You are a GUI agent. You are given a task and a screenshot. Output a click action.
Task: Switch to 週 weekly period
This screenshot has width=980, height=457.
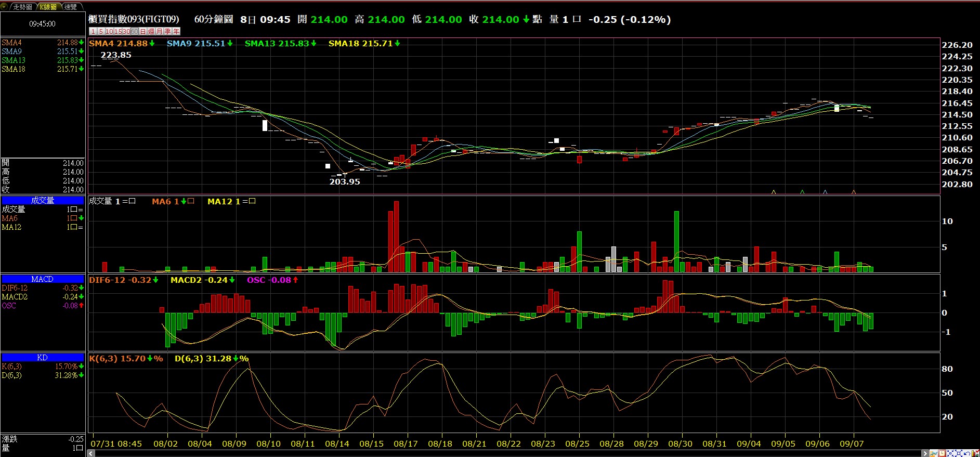pos(151,31)
